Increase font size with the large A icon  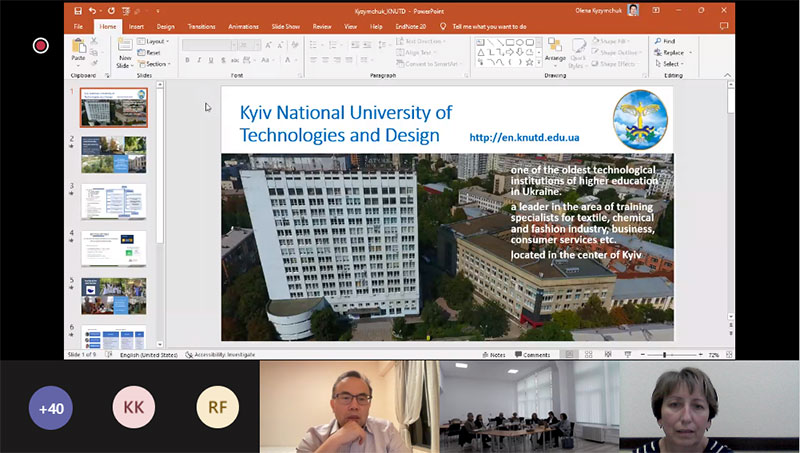(x=268, y=45)
